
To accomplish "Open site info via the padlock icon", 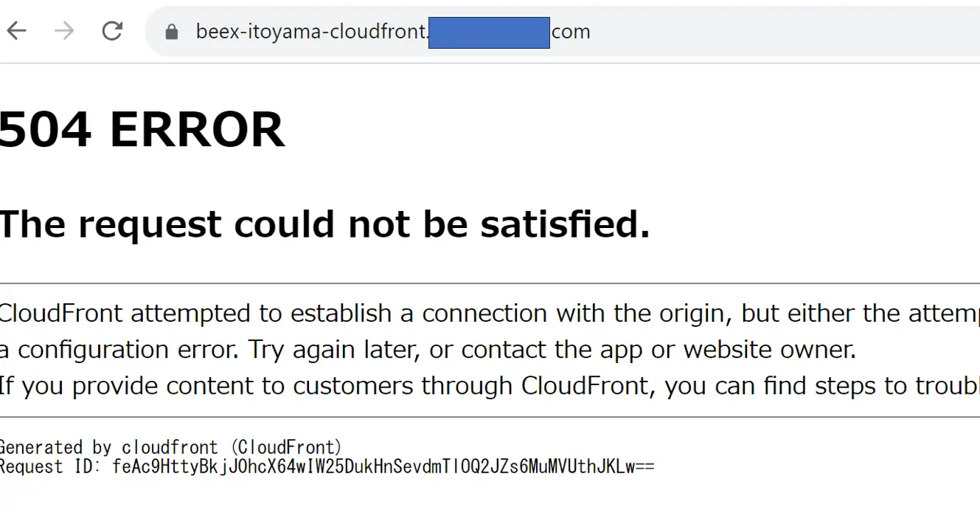I will [x=172, y=32].
